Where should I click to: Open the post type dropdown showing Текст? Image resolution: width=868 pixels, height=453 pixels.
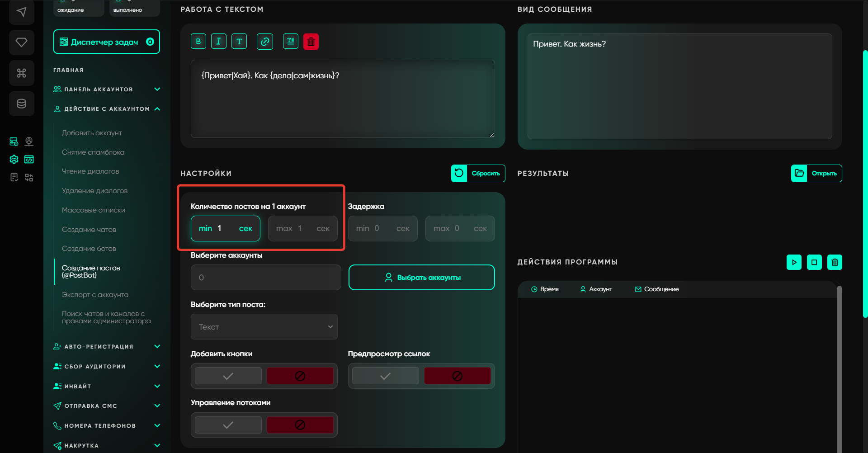coord(264,327)
